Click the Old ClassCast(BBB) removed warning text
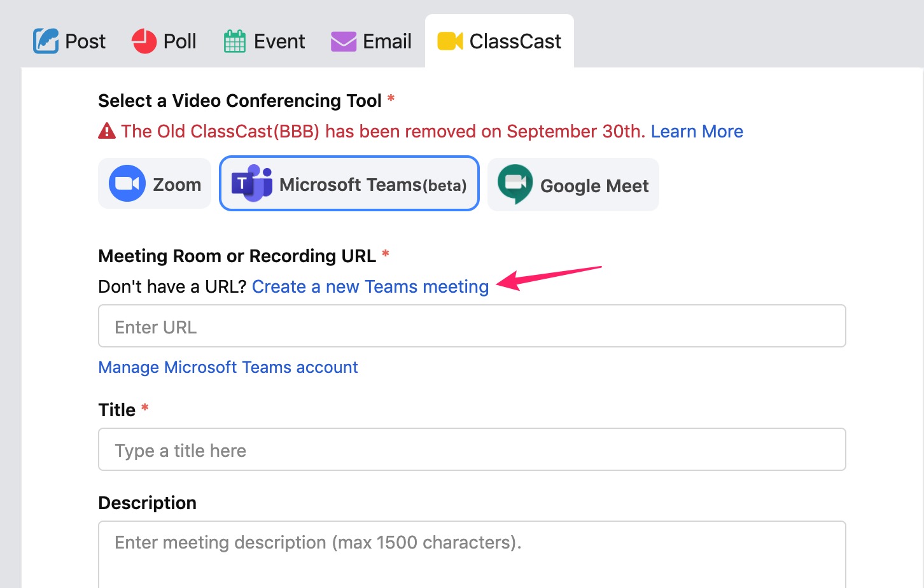Viewport: 924px width, 588px height. (383, 131)
